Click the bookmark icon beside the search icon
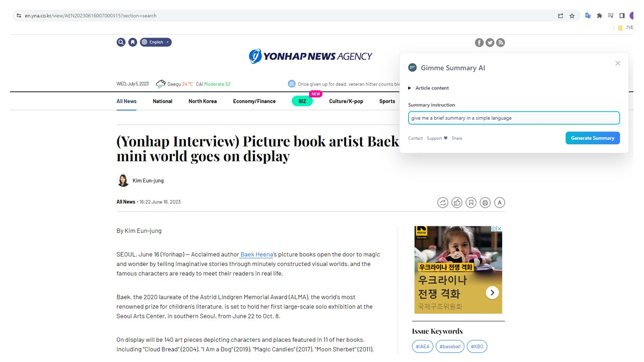This screenshot has height=362, width=644. click(132, 42)
